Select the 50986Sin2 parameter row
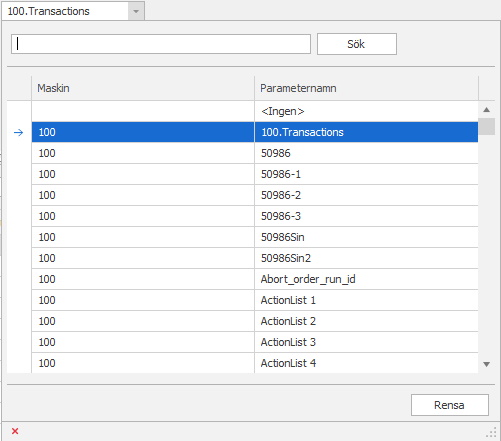Screen dimensions: 501x441 pyautogui.click(x=255, y=258)
